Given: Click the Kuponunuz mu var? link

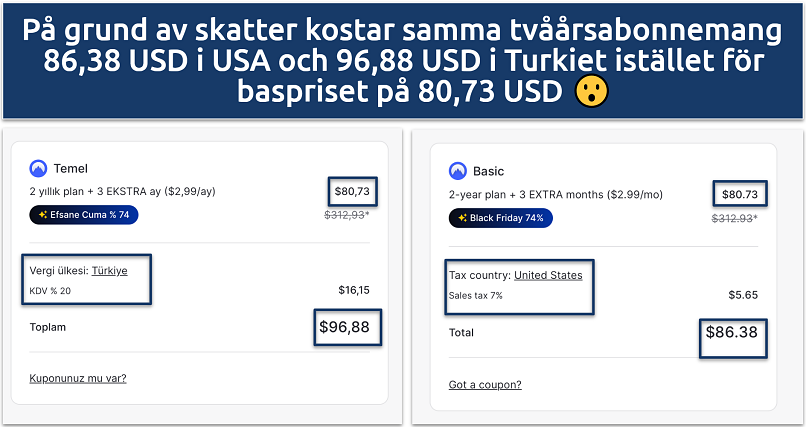Looking at the screenshot, I should tap(78, 378).
